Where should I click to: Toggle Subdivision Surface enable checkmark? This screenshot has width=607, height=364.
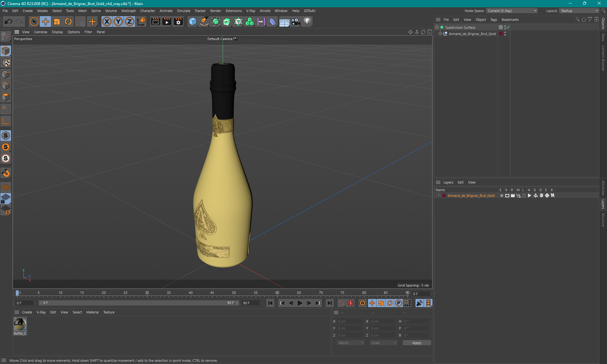508,27
